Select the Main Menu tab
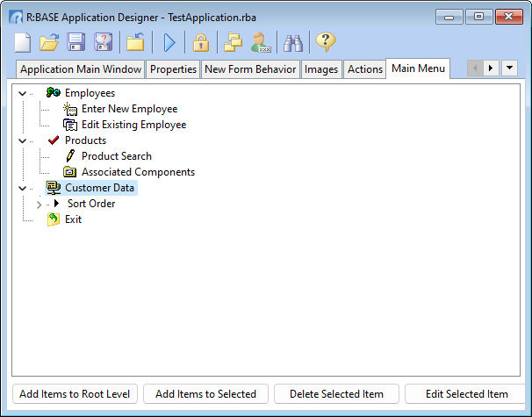 418,68
